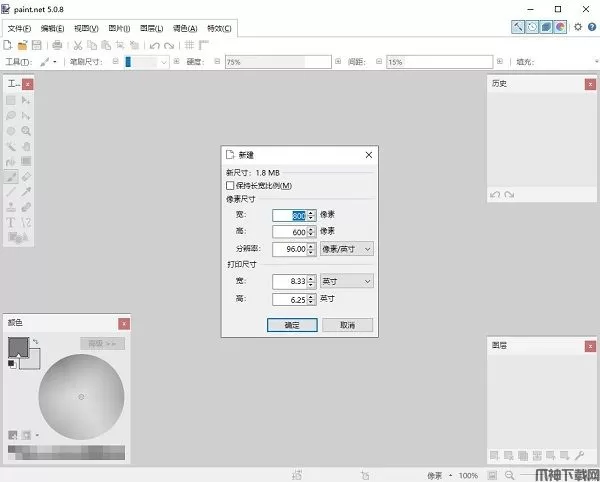Select the Rectangle Select tool
The image size is (600, 482).
(11, 100)
